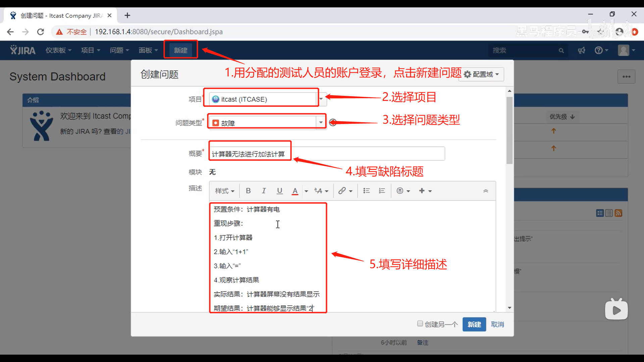Screen dimensions: 644x362
Task: Apply underline formatting in the editor
Action: point(279,191)
